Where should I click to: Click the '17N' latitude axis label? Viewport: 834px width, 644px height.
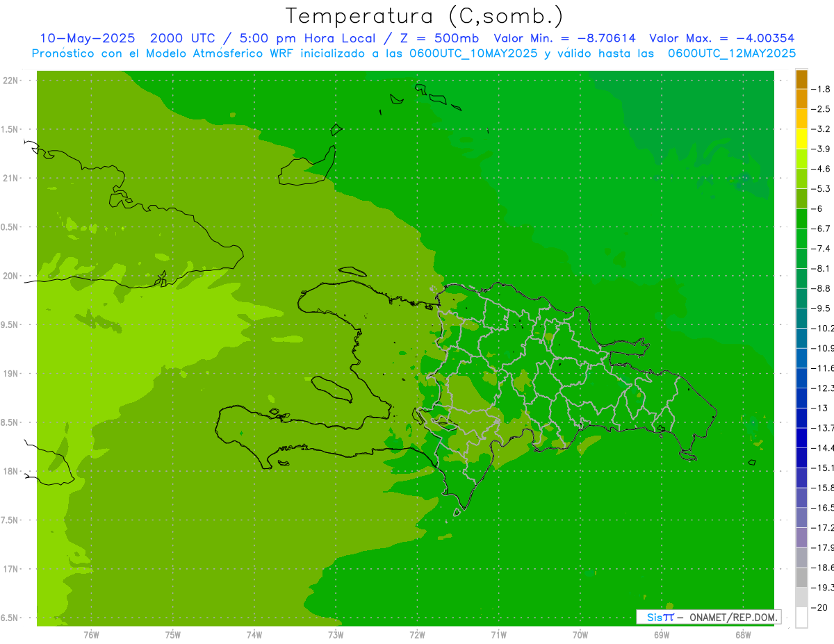12,569
